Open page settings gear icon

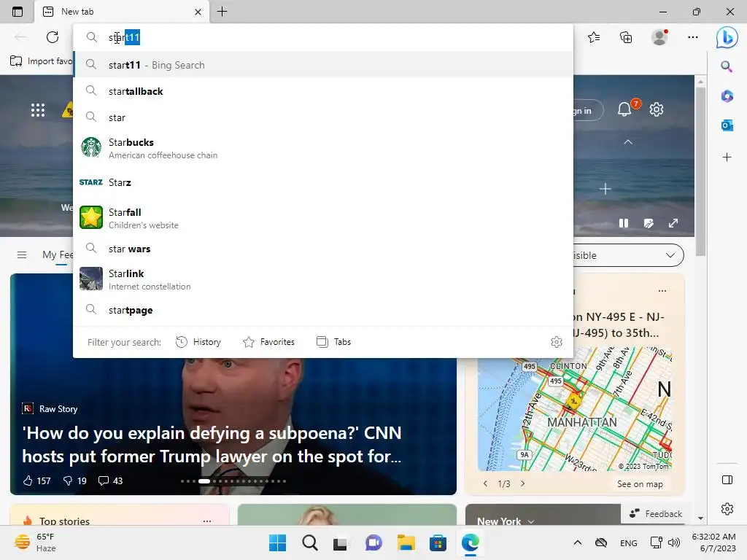[657, 109]
